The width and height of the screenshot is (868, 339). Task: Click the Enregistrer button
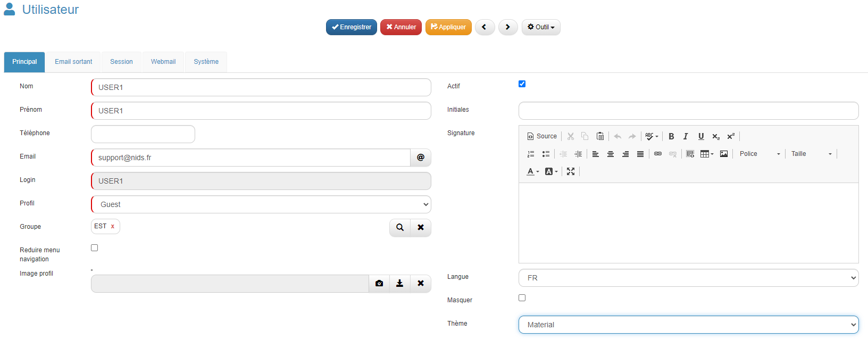pos(352,27)
